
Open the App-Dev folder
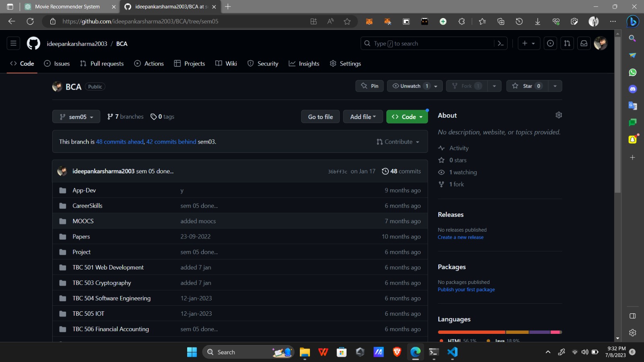(84, 190)
